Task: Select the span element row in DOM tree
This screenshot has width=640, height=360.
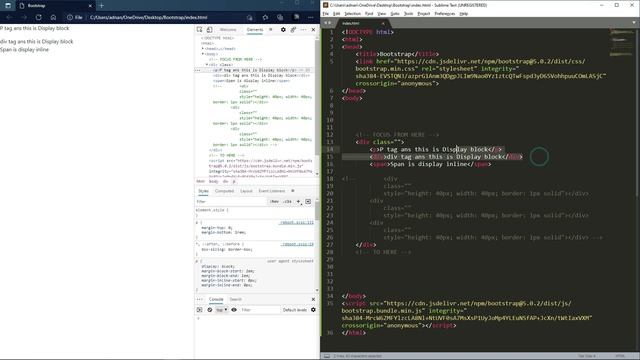Action: [x=251, y=81]
